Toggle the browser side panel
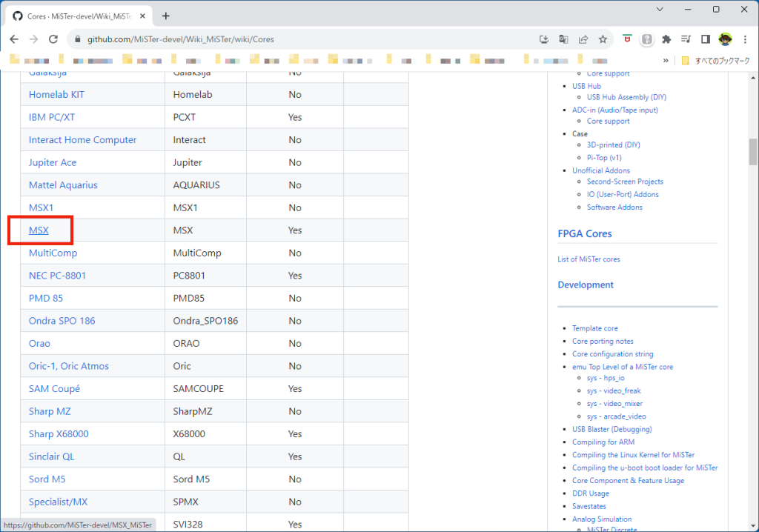This screenshot has width=759, height=532. (x=706, y=39)
